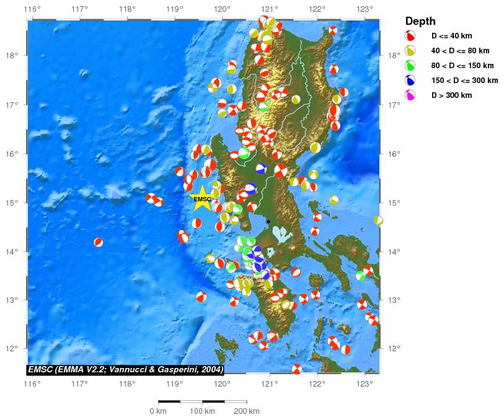
Task: Select the isolated red beachball in the western sea
Action: click(x=98, y=242)
